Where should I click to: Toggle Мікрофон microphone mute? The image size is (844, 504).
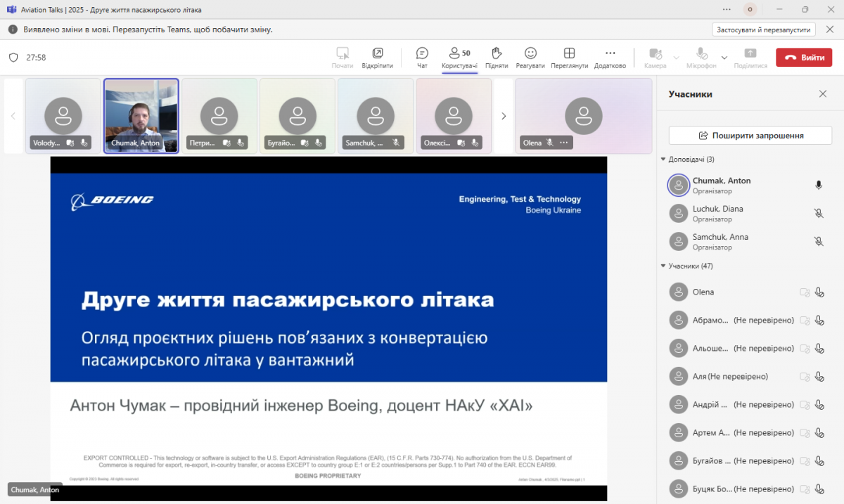tap(701, 57)
